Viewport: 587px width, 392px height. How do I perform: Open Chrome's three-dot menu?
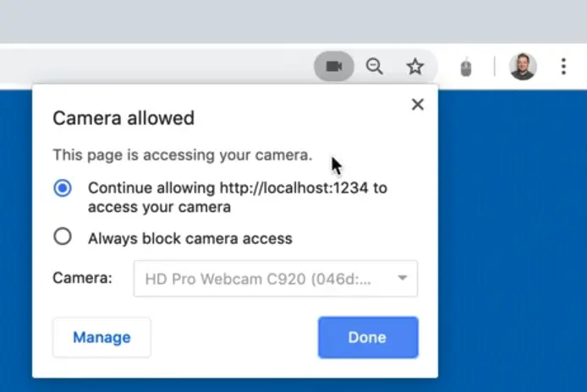(563, 67)
